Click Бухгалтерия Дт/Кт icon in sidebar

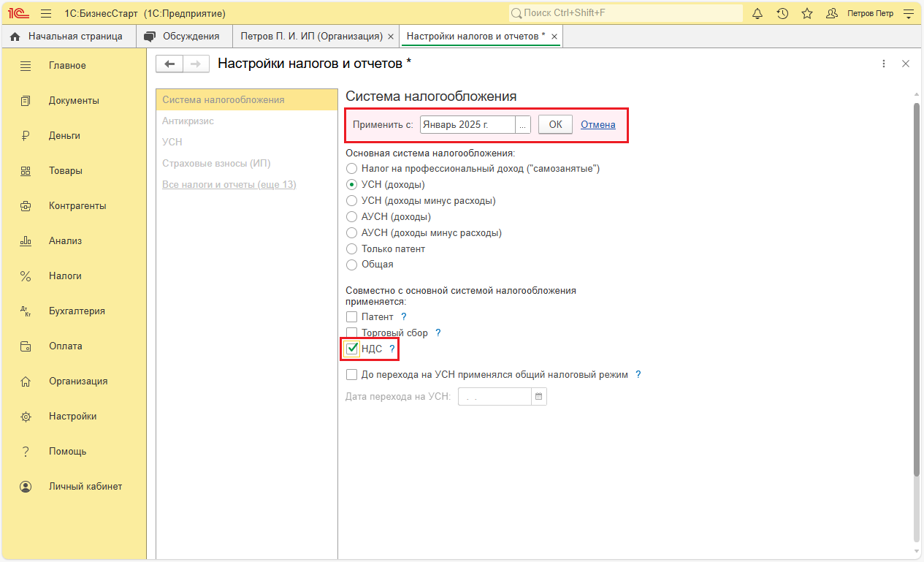26,311
